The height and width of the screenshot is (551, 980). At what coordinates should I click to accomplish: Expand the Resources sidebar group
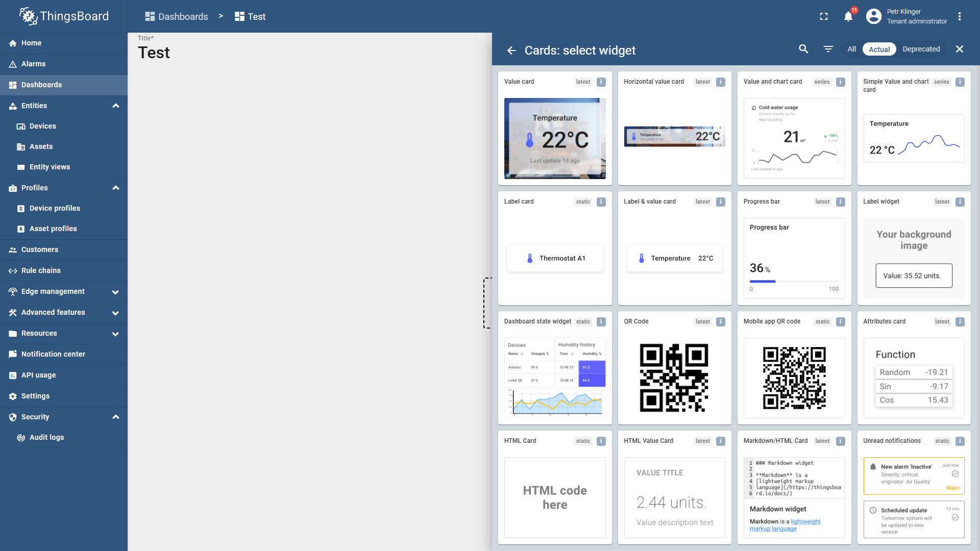coord(115,333)
